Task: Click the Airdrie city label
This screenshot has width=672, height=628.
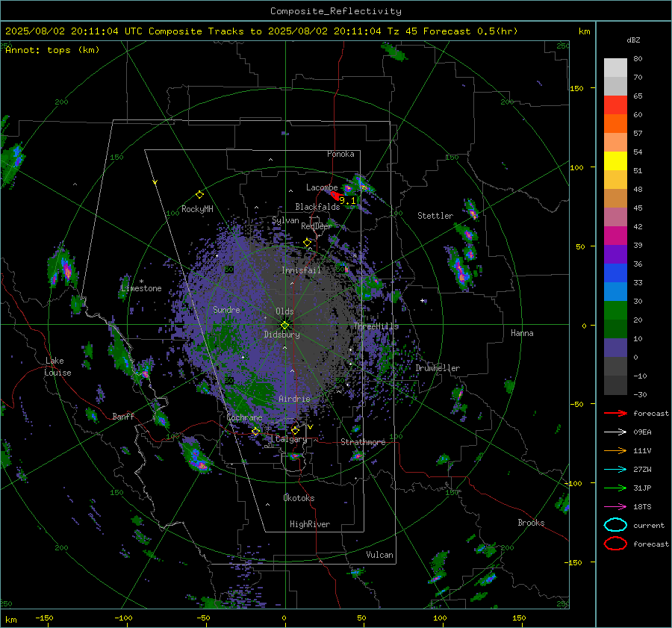Action: [294, 399]
